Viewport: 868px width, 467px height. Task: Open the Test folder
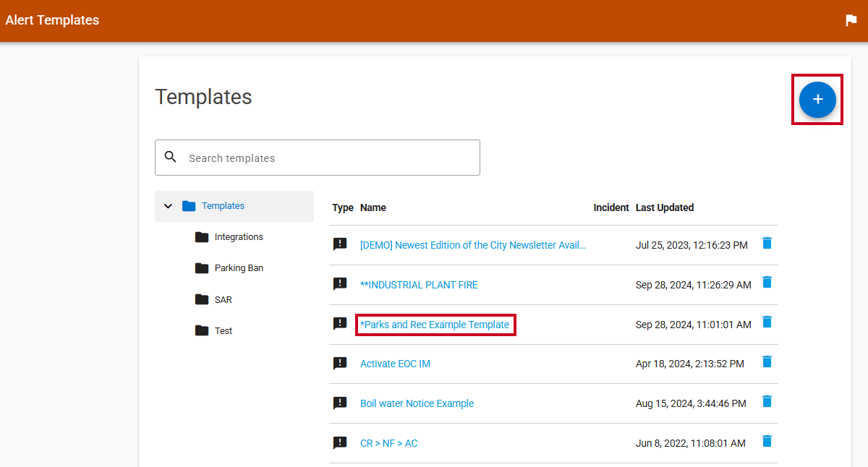tap(224, 330)
